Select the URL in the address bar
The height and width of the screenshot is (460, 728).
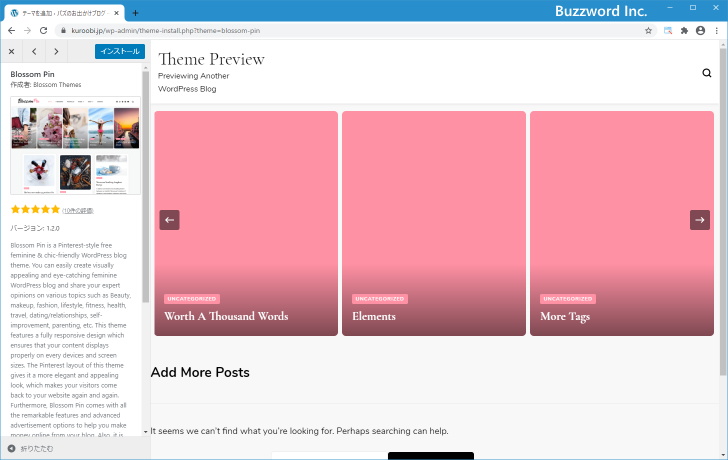[x=165, y=31]
